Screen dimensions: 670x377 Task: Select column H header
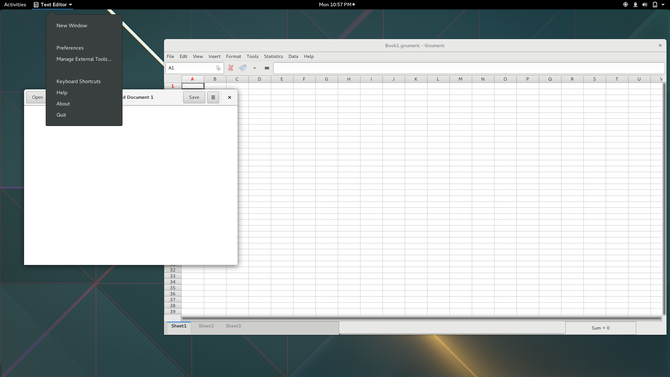(349, 79)
